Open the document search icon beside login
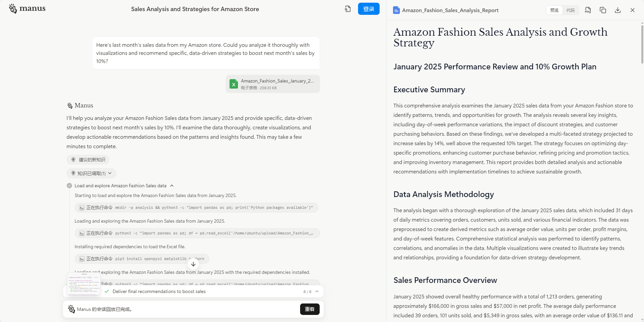Viewport: 644px width, 322px height. [x=348, y=9]
